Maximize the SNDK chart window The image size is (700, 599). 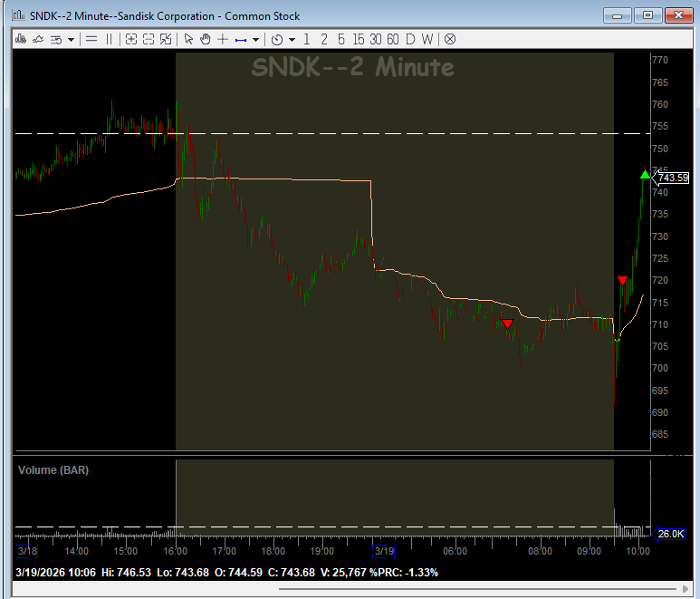click(647, 15)
